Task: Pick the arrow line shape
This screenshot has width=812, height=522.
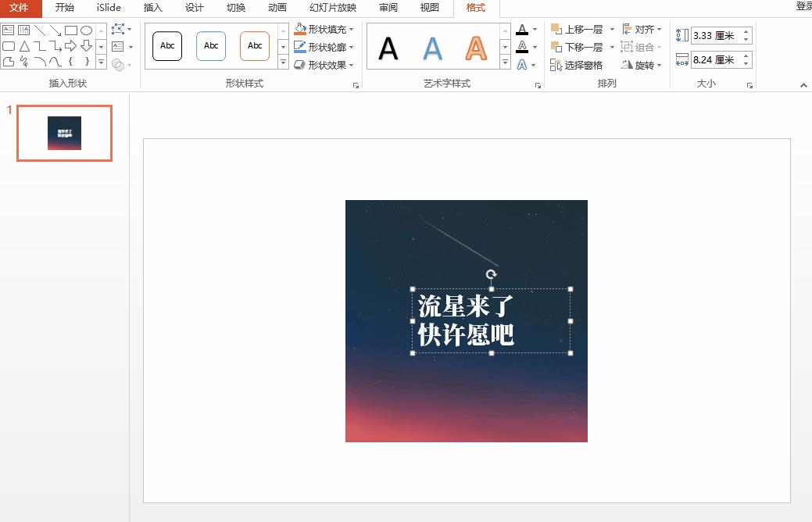Action: point(55,30)
